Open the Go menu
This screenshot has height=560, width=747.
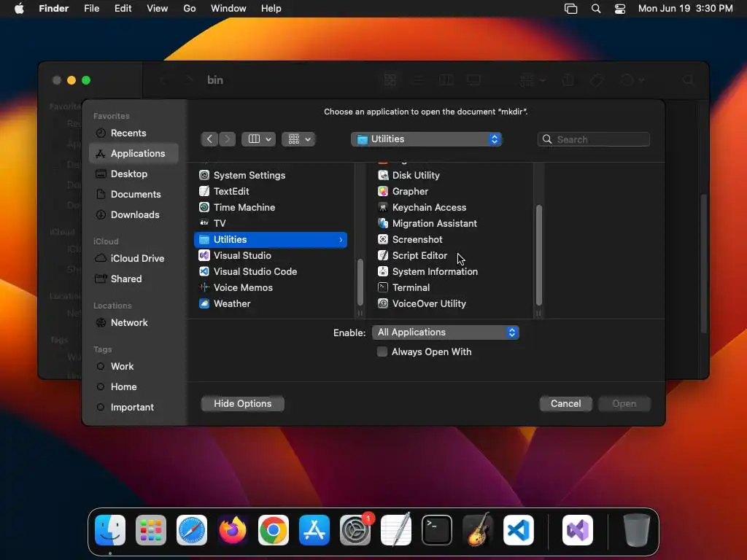(x=190, y=9)
